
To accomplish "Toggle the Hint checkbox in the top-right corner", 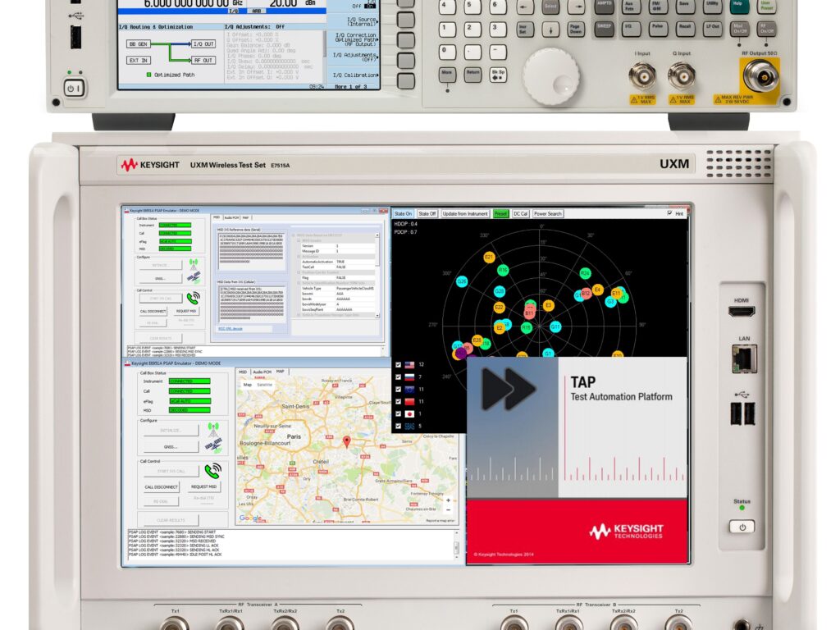I will point(669,212).
